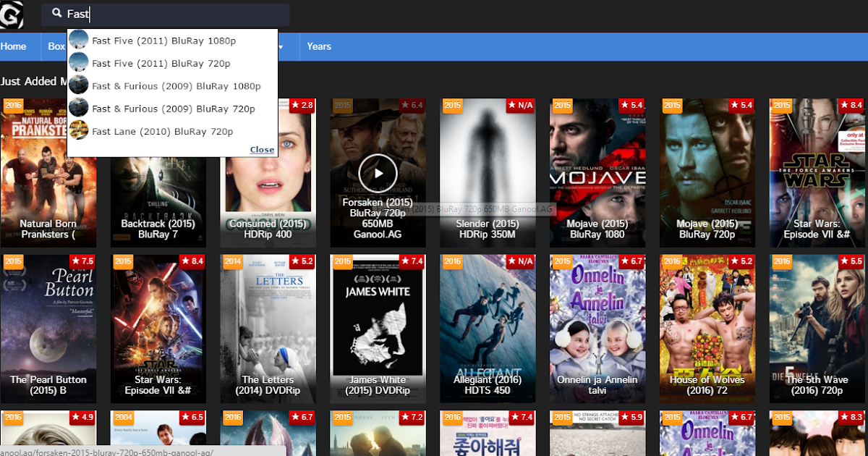Image resolution: width=868 pixels, height=456 pixels.
Task: Open the Natural Born Pranksters title link
Action: pyautogui.click(x=48, y=229)
